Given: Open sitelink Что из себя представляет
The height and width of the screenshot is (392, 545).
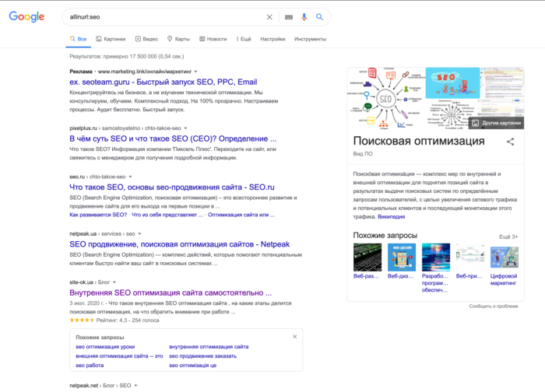Looking at the screenshot, I should click(x=167, y=215).
